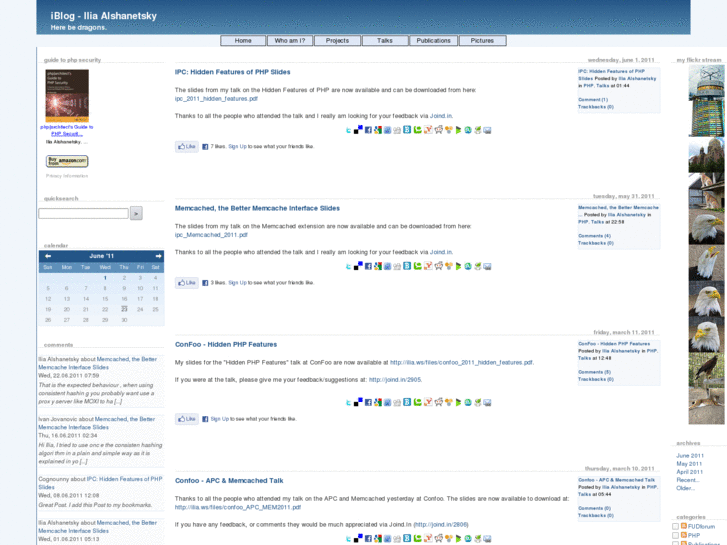The width and height of the screenshot is (727, 545).
Task: Click Facebook share icon under Memcached Interface Slides post
Action: click(368, 266)
